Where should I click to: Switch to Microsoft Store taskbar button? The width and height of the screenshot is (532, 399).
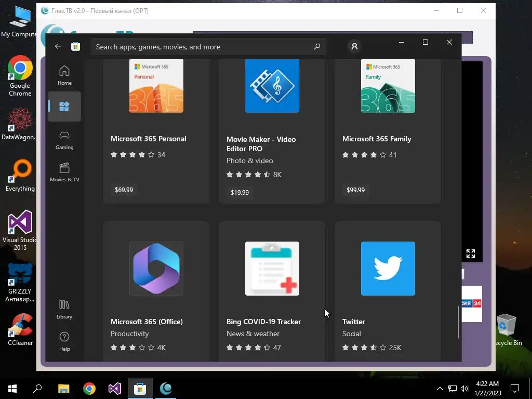pos(140,389)
